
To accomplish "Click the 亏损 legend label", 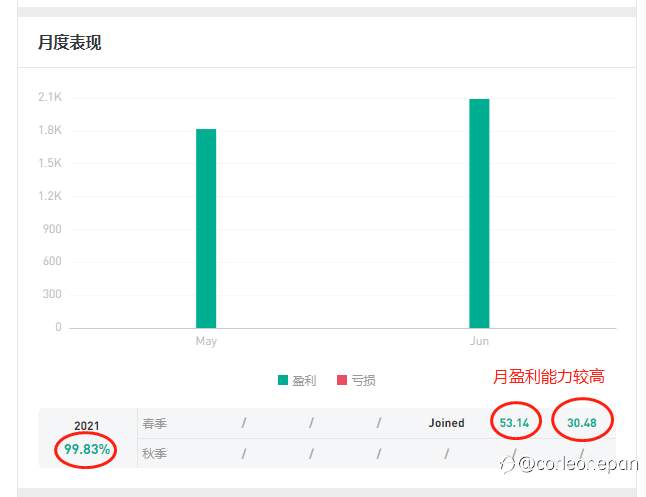I will click(x=363, y=380).
